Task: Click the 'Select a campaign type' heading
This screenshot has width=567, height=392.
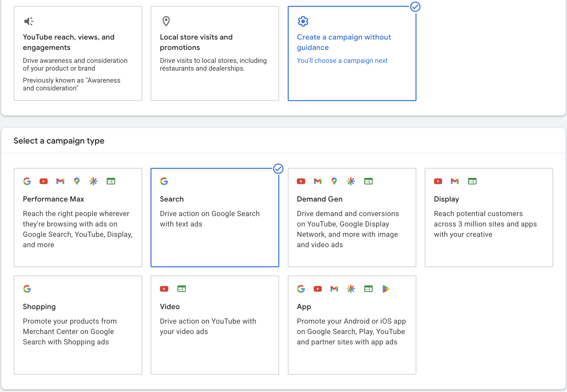Action: click(x=59, y=141)
